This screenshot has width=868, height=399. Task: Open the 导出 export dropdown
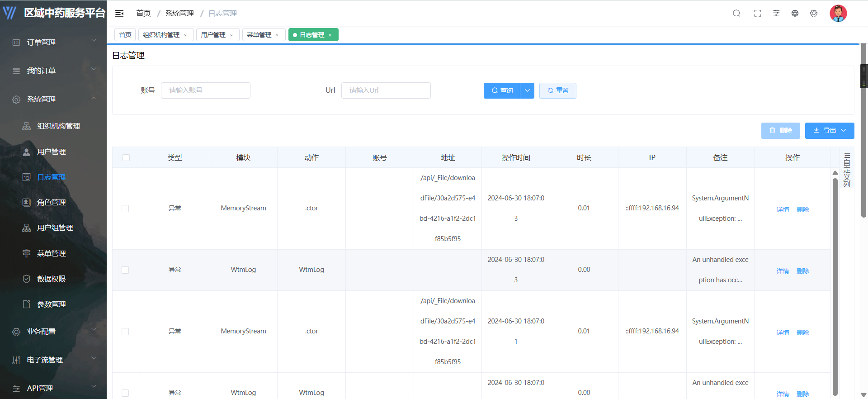pyautogui.click(x=830, y=131)
